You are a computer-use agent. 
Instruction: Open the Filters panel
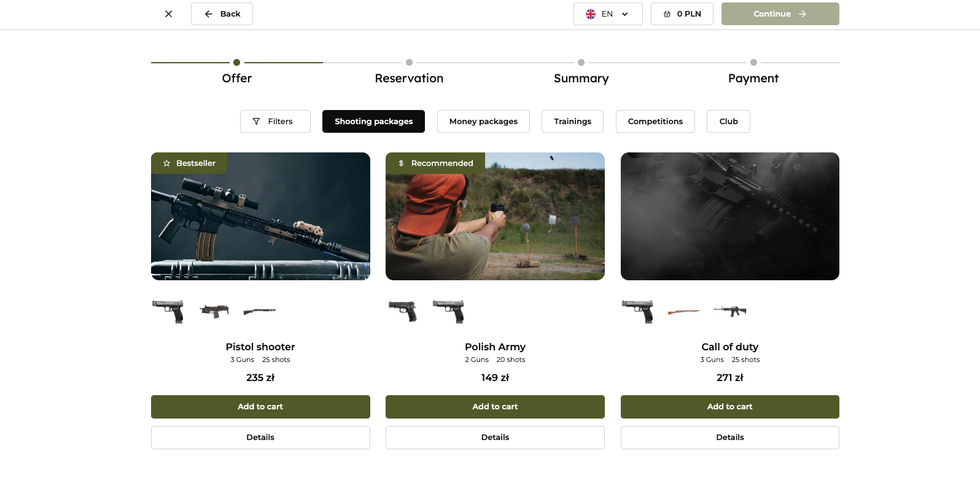(x=275, y=122)
